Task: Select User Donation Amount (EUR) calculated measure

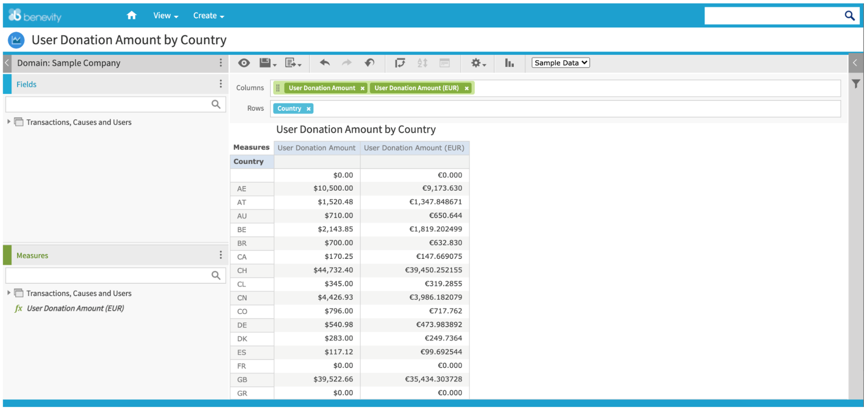Action: (x=75, y=308)
